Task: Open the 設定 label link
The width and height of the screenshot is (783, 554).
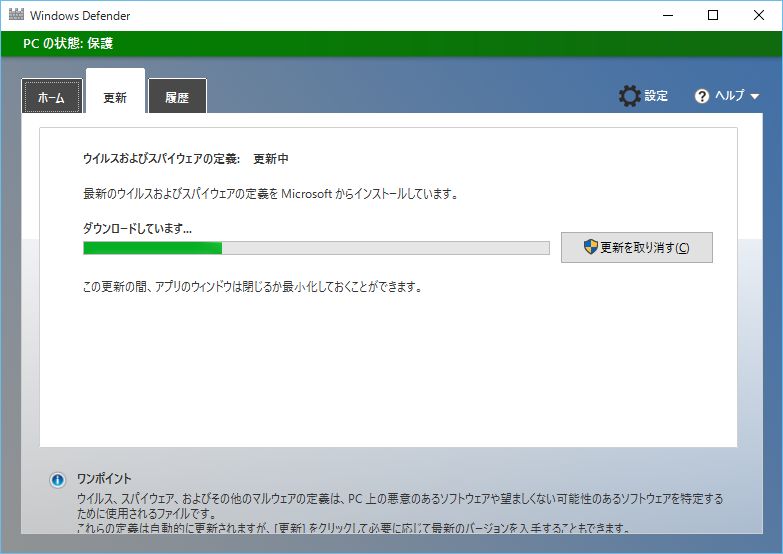Action: click(x=656, y=95)
